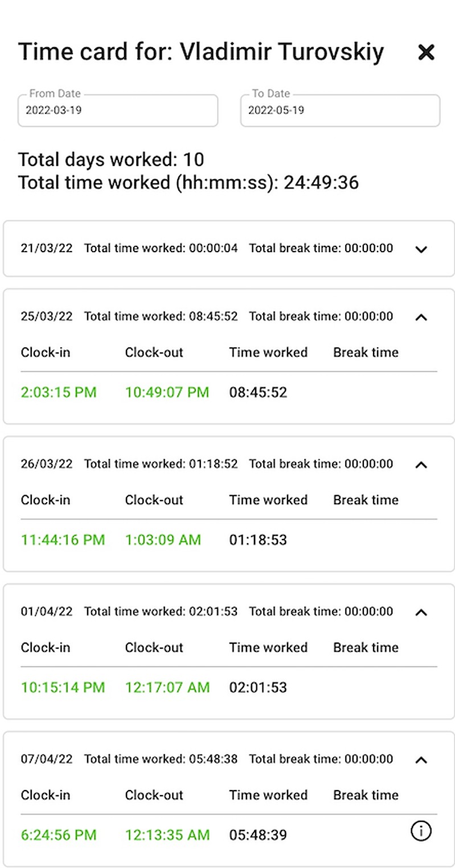
Task: Click the 1:03:09 AM clock-out time
Action: (x=163, y=540)
